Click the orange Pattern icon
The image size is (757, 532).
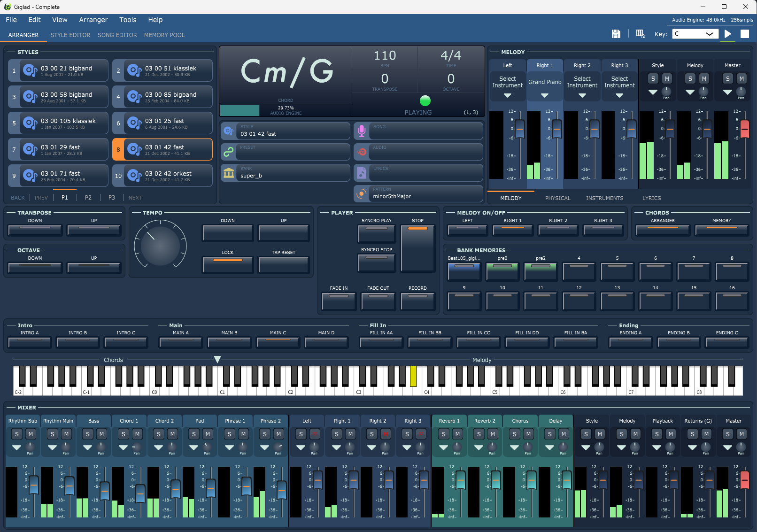[361, 193]
